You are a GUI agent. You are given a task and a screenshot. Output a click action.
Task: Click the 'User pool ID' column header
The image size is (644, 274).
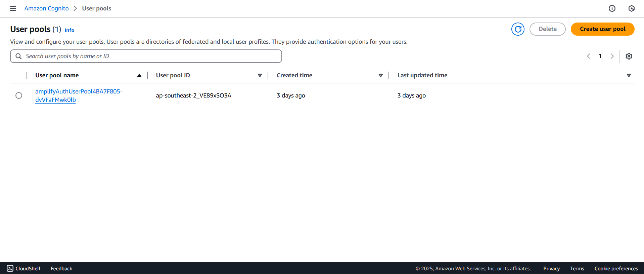pos(173,75)
